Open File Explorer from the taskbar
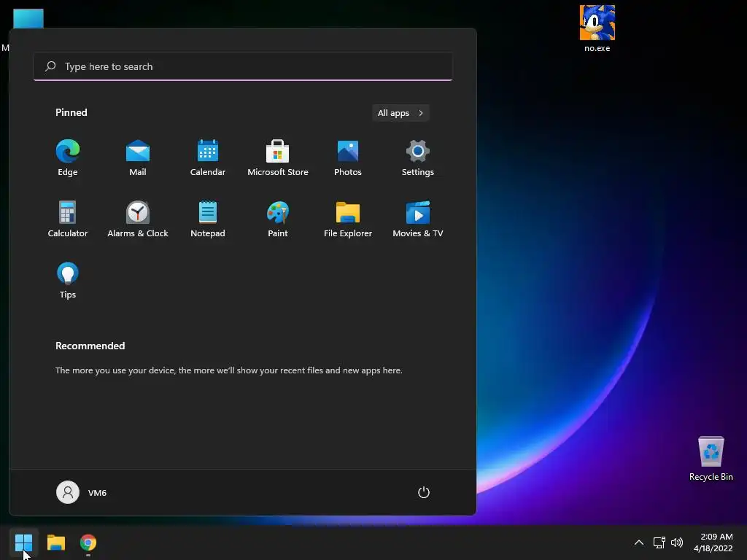Image resolution: width=747 pixels, height=560 pixels. coord(56,542)
